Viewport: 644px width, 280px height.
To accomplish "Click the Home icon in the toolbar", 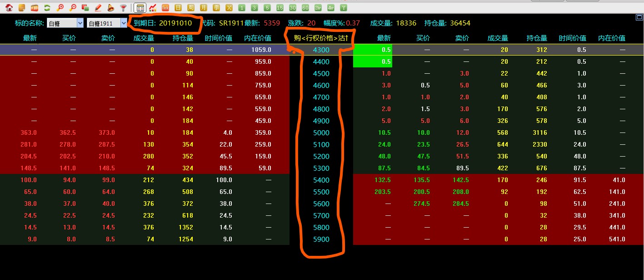I will tap(9, 8).
